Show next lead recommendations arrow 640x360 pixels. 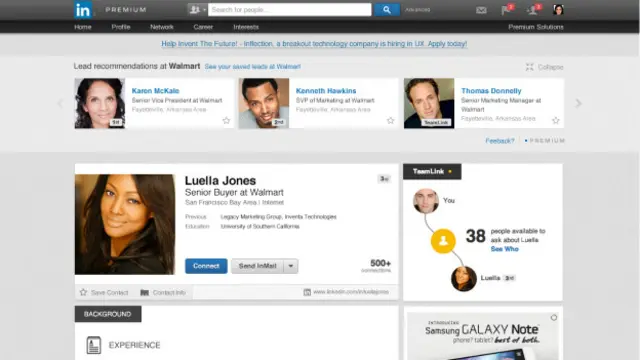click(578, 103)
